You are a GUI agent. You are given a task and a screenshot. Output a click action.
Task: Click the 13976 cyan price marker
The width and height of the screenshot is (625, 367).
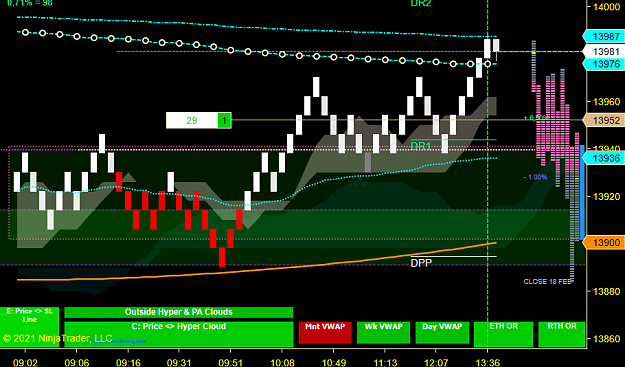[x=603, y=64]
